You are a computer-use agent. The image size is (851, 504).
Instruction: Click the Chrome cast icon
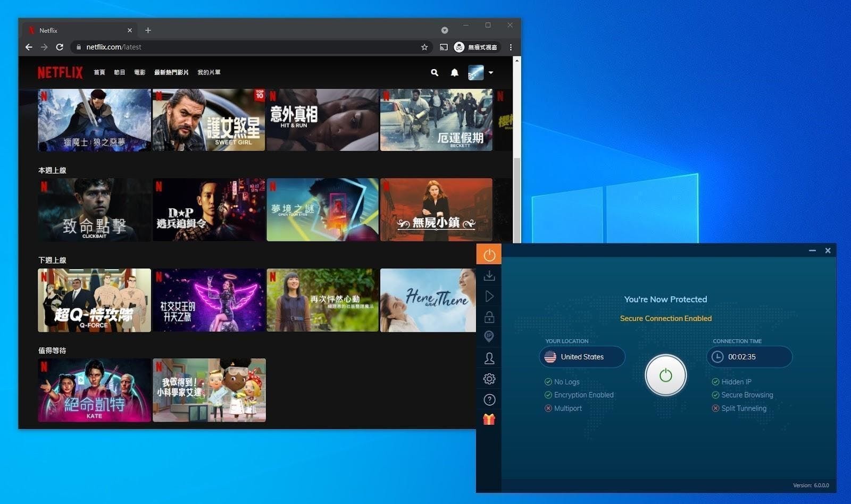pyautogui.click(x=444, y=47)
